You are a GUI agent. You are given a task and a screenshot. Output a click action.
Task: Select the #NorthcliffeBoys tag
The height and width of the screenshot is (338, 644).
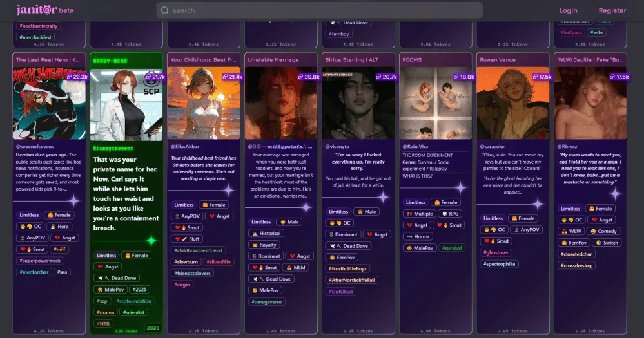click(x=348, y=268)
